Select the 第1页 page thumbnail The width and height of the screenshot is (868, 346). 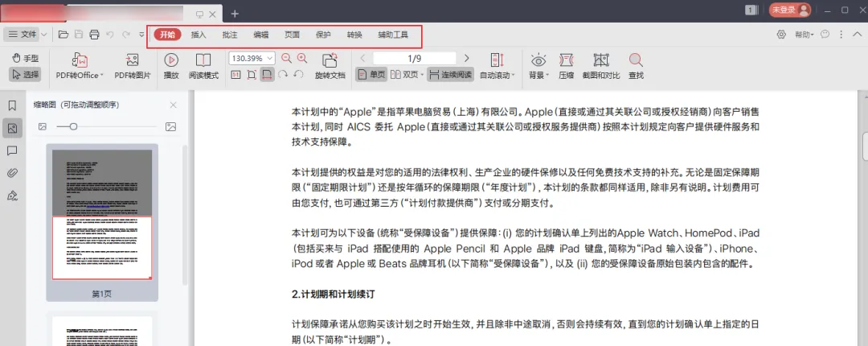tap(102, 222)
